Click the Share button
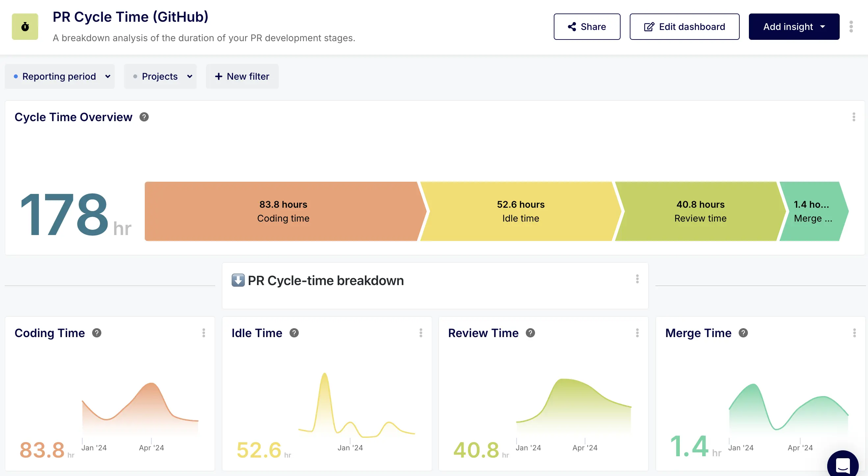The image size is (868, 476). pos(587,27)
